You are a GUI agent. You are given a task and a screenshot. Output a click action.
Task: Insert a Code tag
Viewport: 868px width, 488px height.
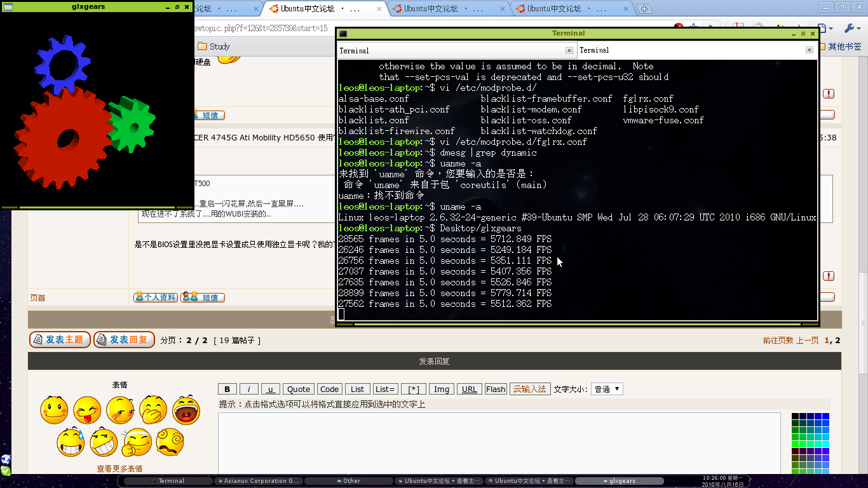(x=329, y=390)
